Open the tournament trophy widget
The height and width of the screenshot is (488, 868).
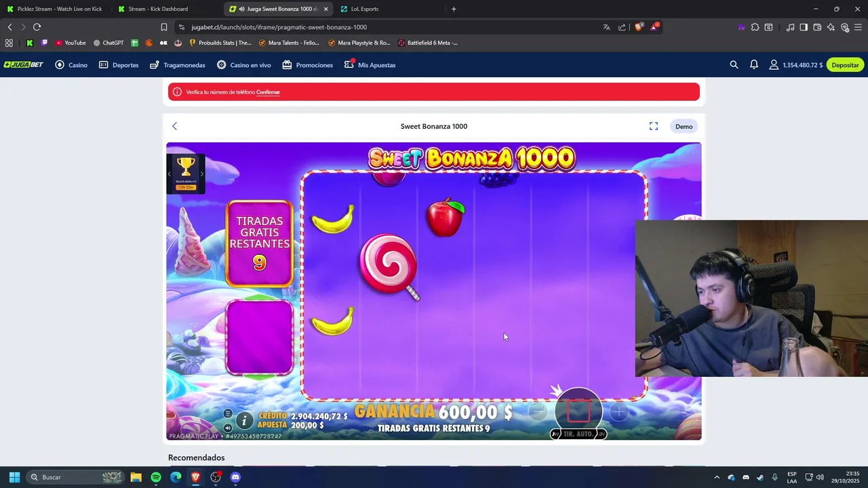186,174
